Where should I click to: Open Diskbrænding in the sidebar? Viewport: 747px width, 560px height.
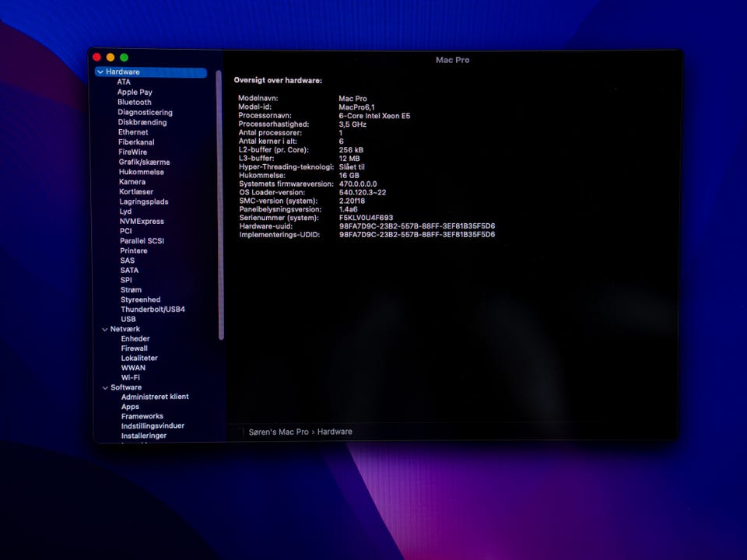point(142,122)
